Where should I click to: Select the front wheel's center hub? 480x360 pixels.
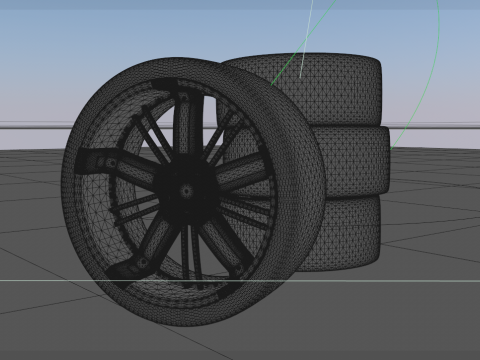tap(185, 192)
